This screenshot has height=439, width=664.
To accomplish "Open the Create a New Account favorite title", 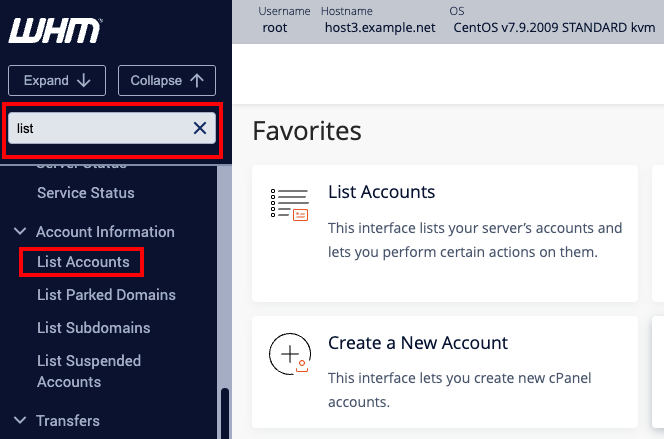I will pyautogui.click(x=418, y=343).
